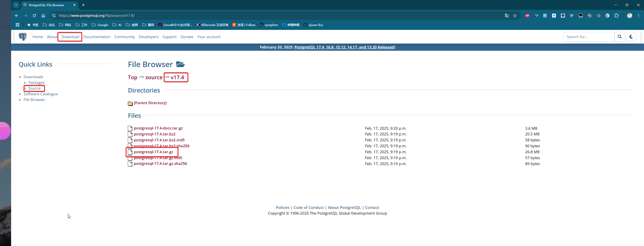Open Your account nav item
This screenshot has width=644, height=246.
point(209,37)
